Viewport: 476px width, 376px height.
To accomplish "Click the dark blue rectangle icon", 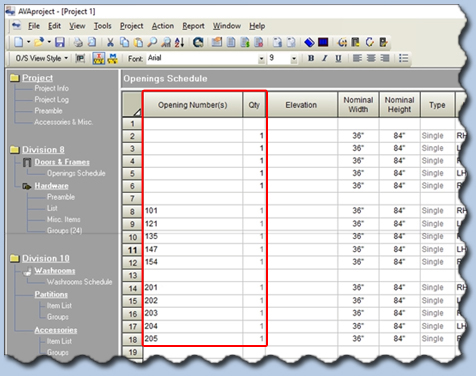I will point(323,42).
